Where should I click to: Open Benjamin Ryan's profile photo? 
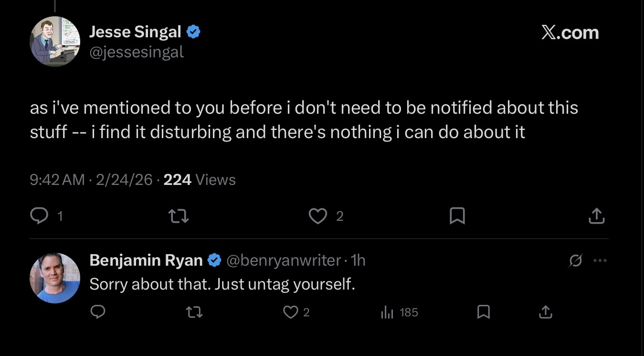point(55,278)
